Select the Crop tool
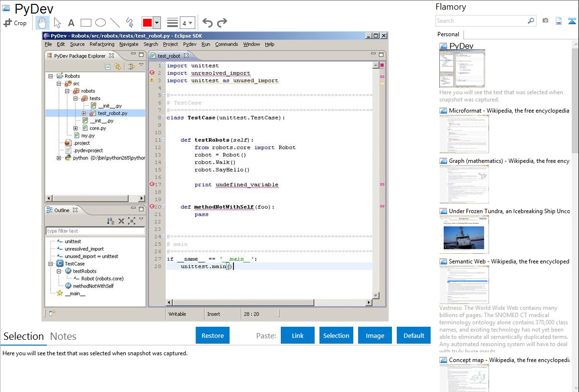 15,23
